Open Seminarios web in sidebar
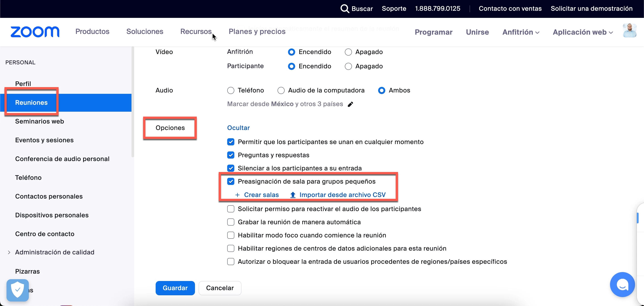The width and height of the screenshot is (644, 306). [40, 122]
